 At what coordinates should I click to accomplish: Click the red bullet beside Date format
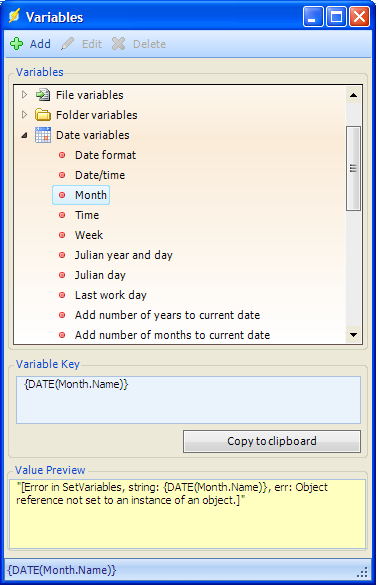pyautogui.click(x=62, y=155)
